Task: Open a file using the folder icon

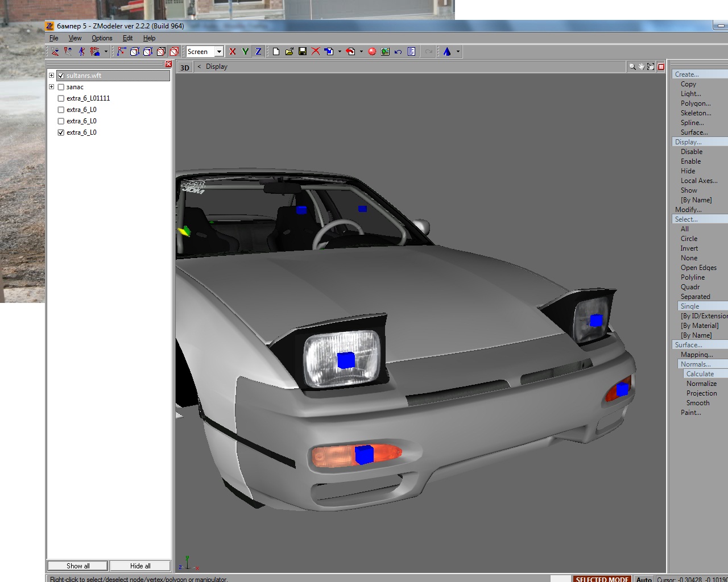Action: (x=289, y=51)
